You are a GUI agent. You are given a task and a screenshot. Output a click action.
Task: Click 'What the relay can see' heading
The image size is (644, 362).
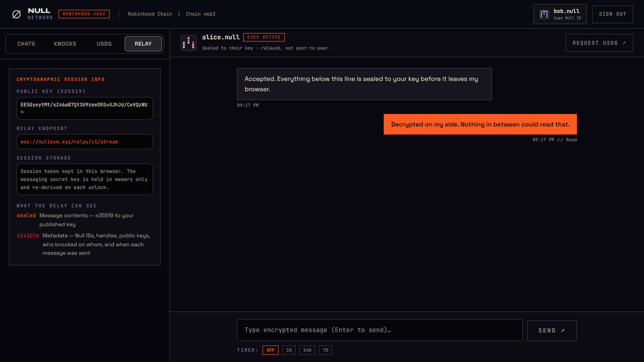point(56,206)
